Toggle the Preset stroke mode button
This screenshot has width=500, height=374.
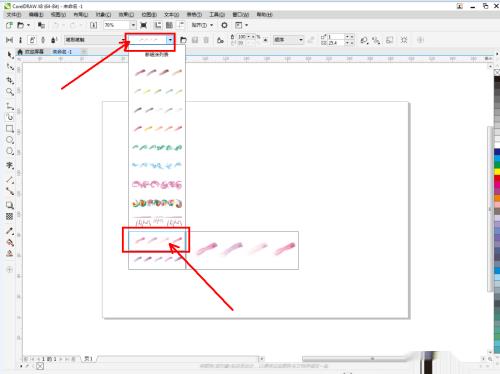coord(10,40)
